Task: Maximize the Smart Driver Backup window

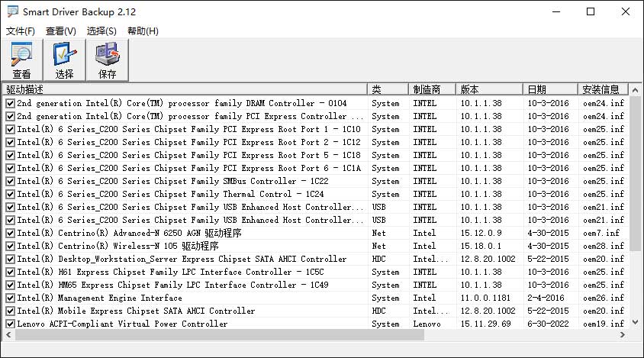Action: click(591, 11)
